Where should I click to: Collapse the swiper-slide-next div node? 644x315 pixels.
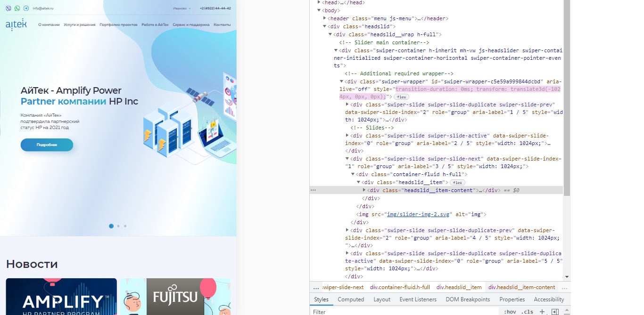click(x=347, y=159)
